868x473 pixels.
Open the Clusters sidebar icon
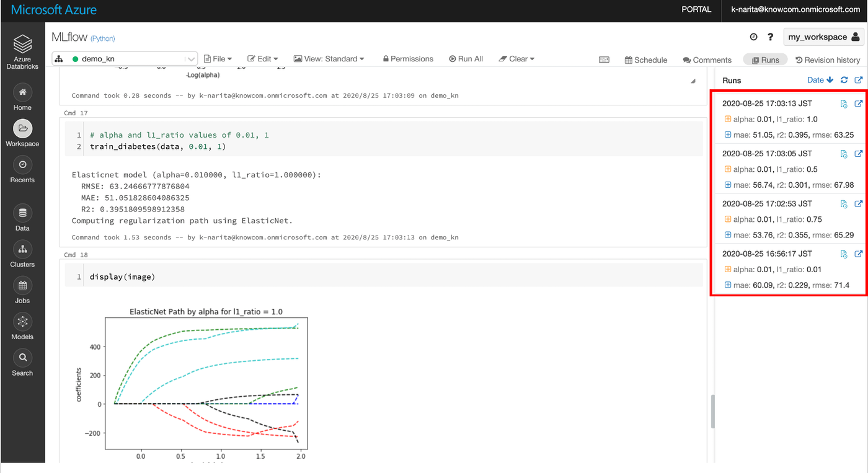coord(22,249)
